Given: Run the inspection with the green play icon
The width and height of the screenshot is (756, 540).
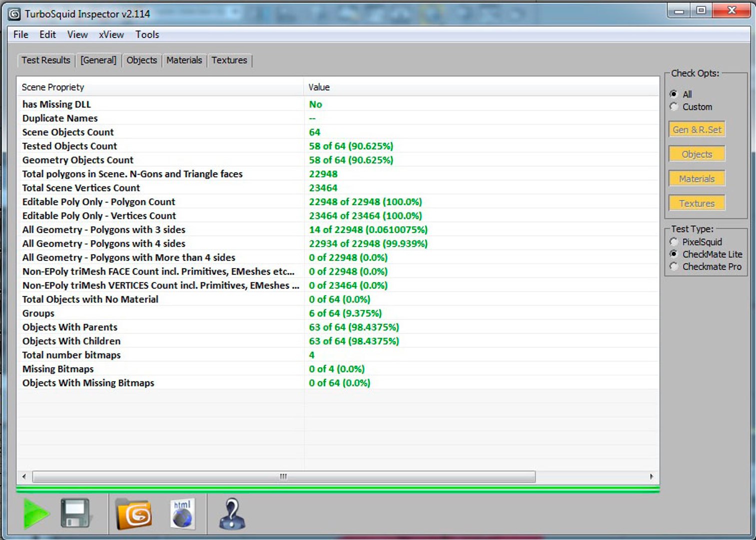Looking at the screenshot, I should coord(36,513).
